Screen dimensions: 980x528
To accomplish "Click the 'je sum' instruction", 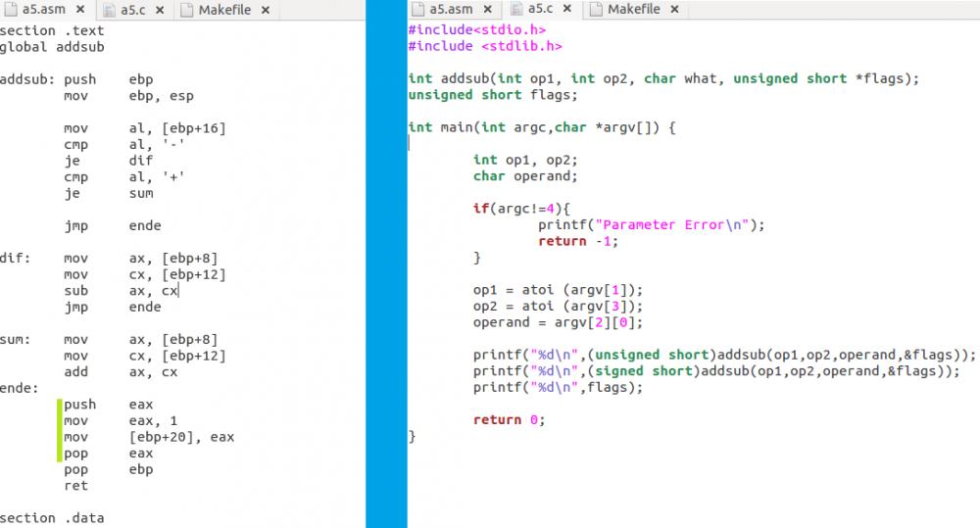I will point(108,193).
